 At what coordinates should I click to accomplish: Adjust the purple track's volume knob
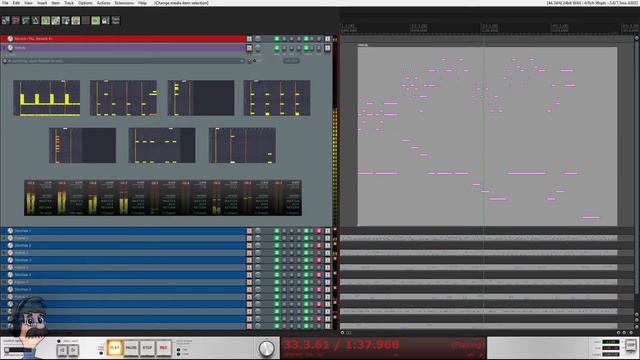coord(258,48)
